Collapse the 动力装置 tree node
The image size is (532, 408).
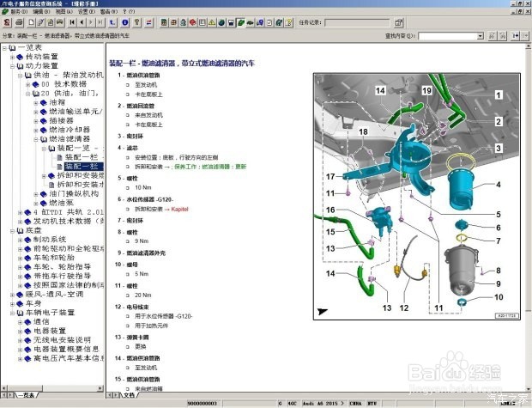pos(13,66)
